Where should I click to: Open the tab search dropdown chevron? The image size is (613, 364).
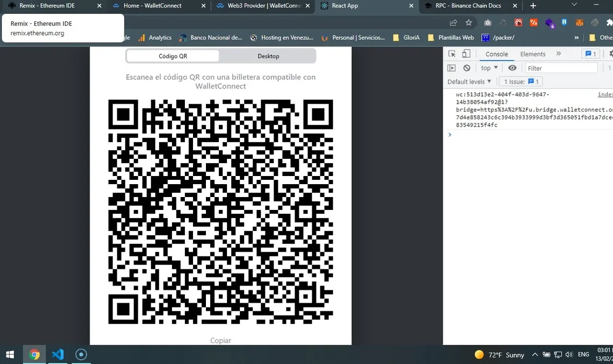[x=575, y=4]
